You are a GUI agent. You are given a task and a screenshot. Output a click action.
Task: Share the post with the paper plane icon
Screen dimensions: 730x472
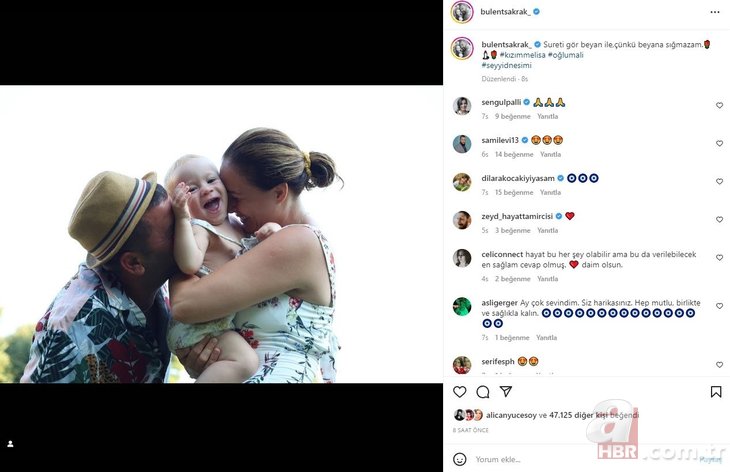(x=506, y=392)
